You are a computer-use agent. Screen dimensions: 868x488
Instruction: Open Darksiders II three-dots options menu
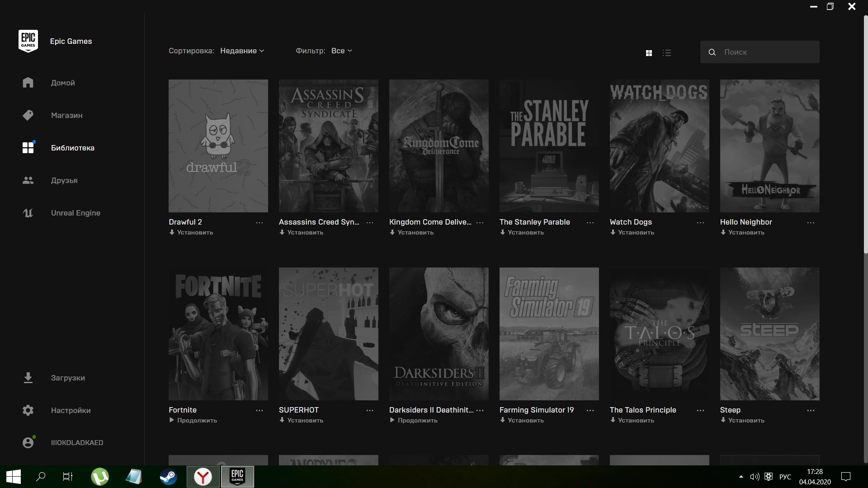(x=480, y=411)
